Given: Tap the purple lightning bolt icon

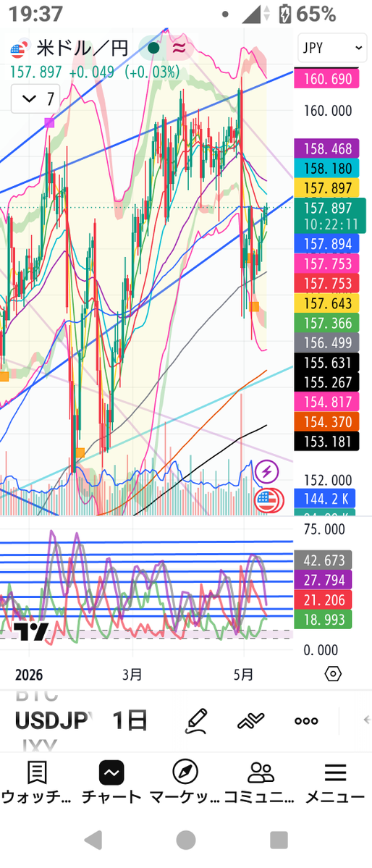Looking at the screenshot, I should point(267,472).
